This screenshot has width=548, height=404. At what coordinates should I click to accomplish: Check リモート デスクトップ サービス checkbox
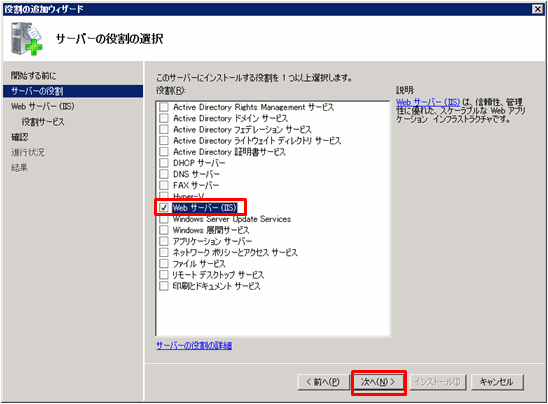(164, 275)
